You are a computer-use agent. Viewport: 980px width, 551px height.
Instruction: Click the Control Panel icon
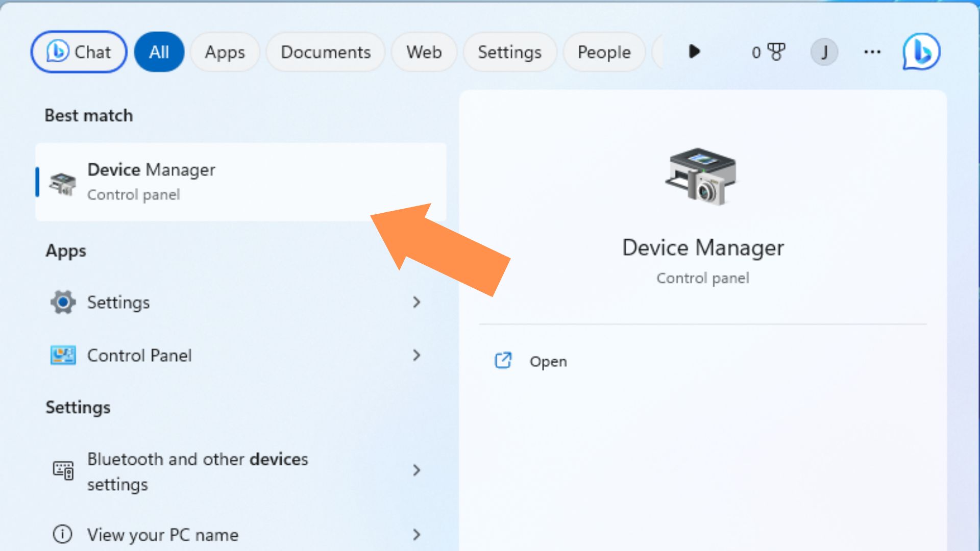pyautogui.click(x=62, y=355)
